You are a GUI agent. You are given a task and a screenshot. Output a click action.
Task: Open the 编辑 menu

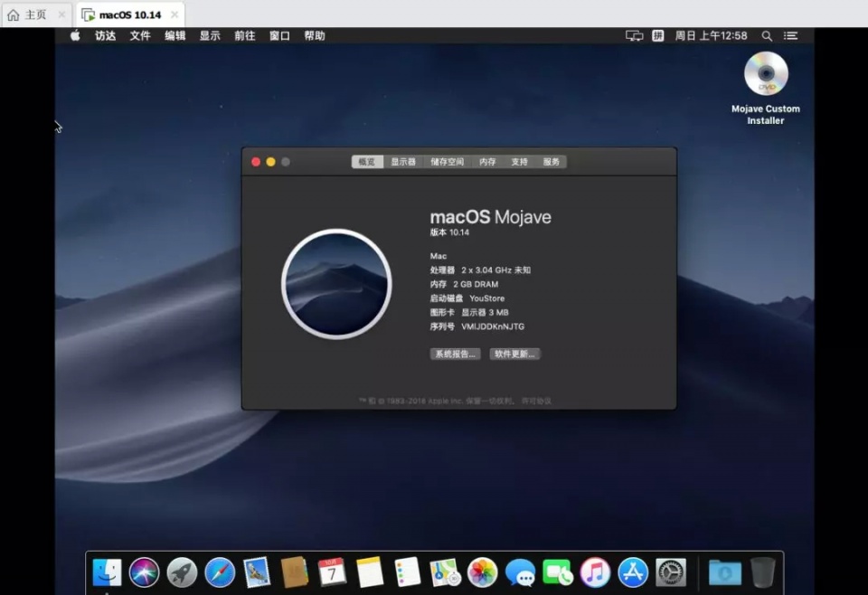(175, 36)
